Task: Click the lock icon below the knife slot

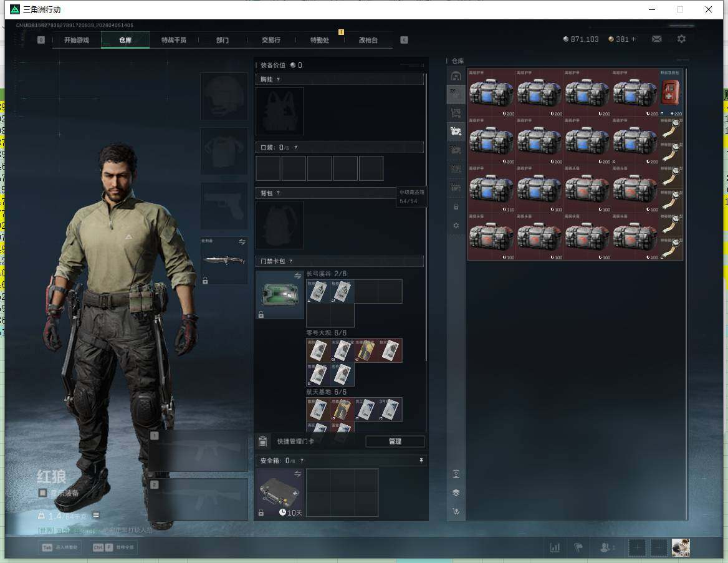Action: (204, 280)
